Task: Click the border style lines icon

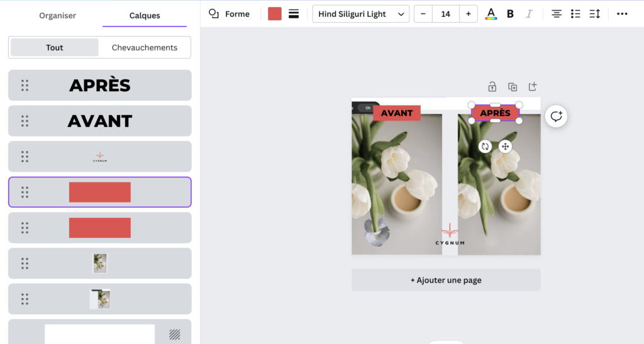Action: coord(294,14)
